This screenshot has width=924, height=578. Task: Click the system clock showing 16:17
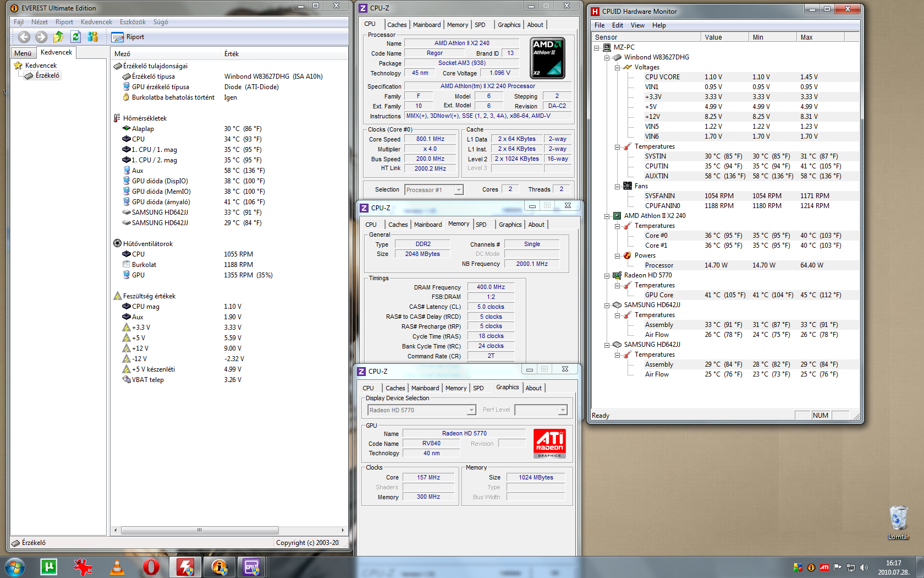click(x=893, y=563)
